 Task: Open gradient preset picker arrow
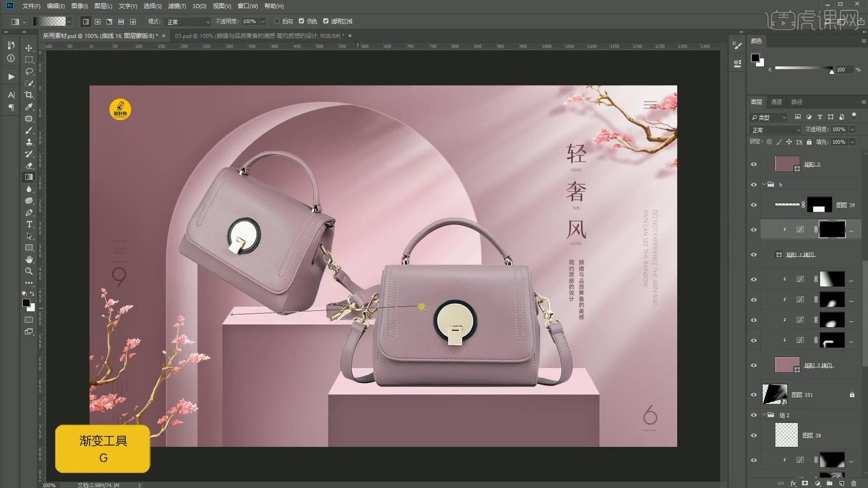[x=69, y=21]
